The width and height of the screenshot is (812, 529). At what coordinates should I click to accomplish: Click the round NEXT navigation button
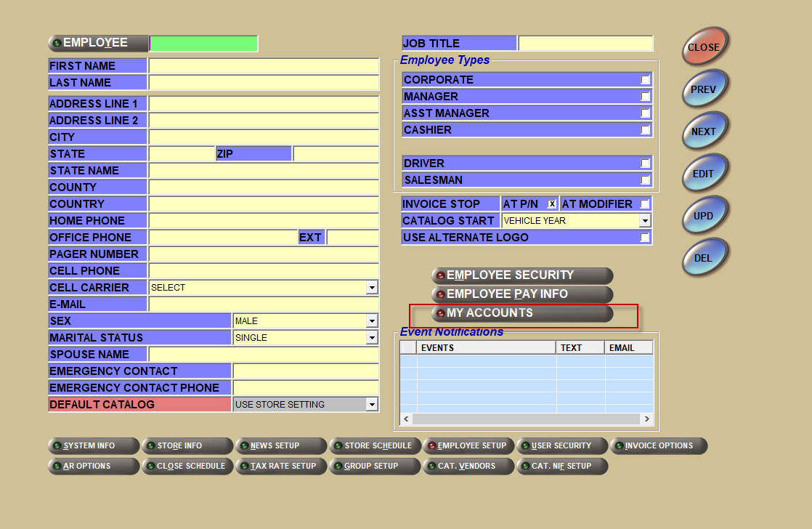(703, 132)
